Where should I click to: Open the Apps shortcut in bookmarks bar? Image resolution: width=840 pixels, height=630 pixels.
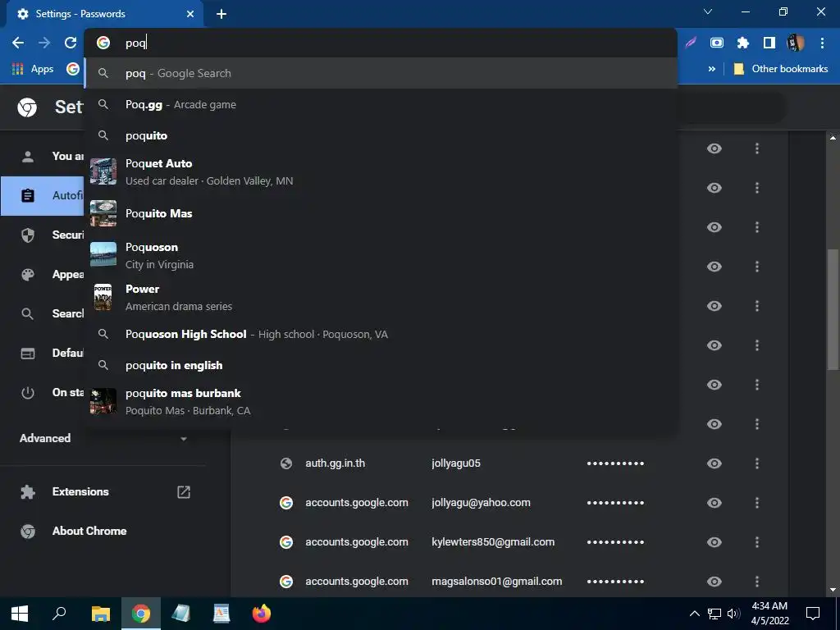coord(33,69)
